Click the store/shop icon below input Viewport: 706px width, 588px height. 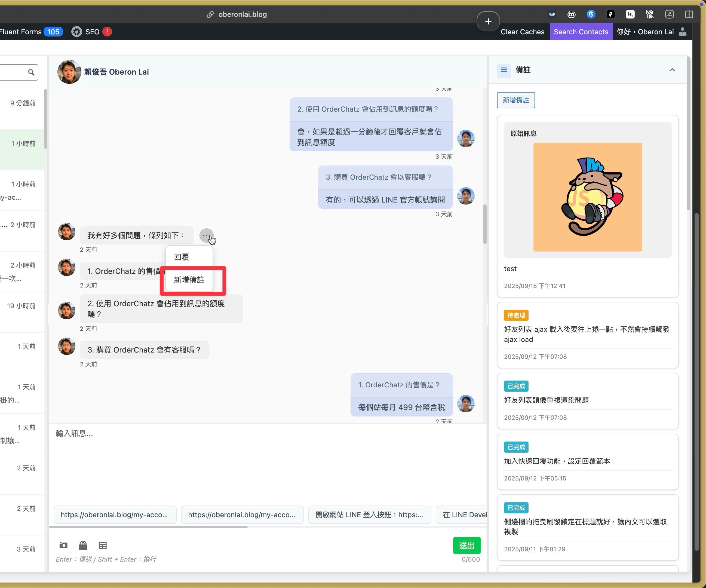pos(83,545)
